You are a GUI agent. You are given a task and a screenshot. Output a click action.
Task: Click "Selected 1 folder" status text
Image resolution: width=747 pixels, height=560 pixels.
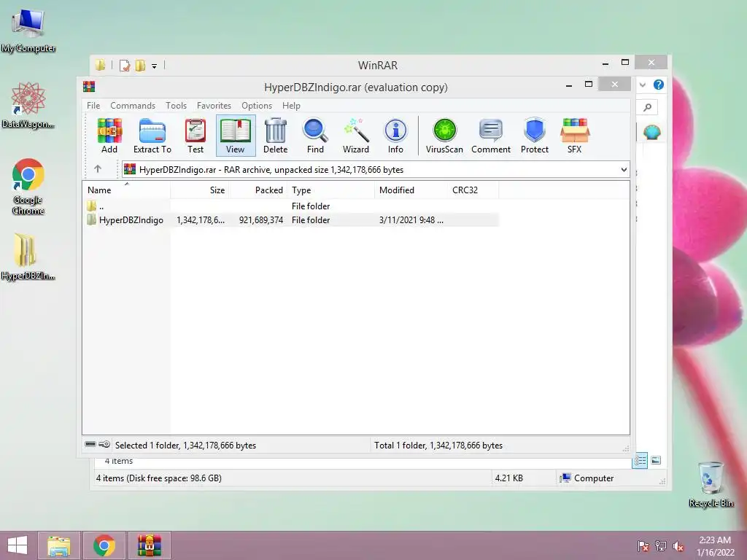[186, 446]
